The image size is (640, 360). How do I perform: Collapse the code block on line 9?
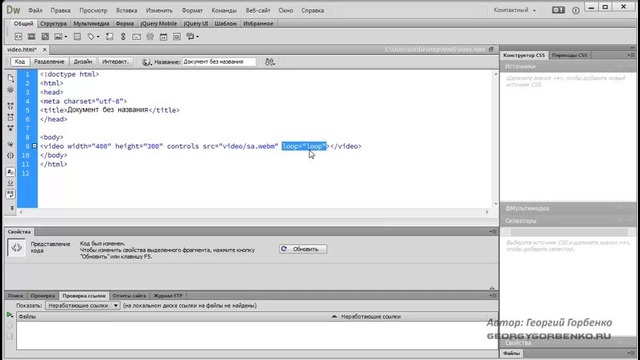click(x=34, y=146)
